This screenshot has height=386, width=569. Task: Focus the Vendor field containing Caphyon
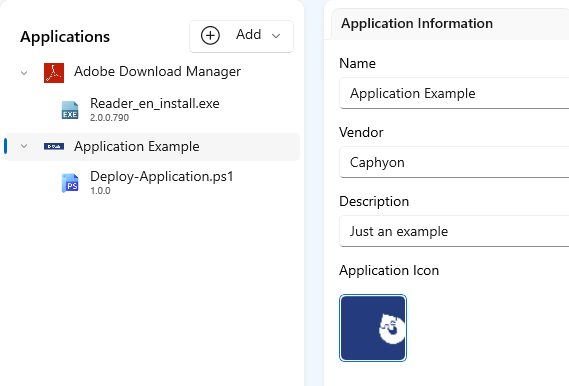pos(454,162)
